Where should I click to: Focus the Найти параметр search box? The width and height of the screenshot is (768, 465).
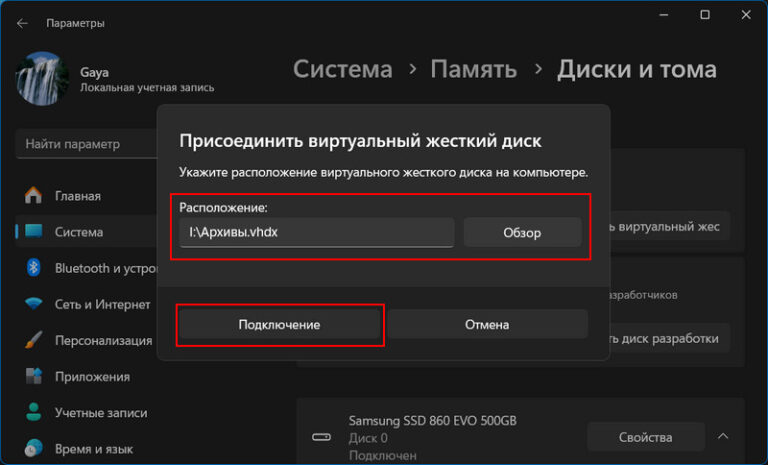coord(85,144)
